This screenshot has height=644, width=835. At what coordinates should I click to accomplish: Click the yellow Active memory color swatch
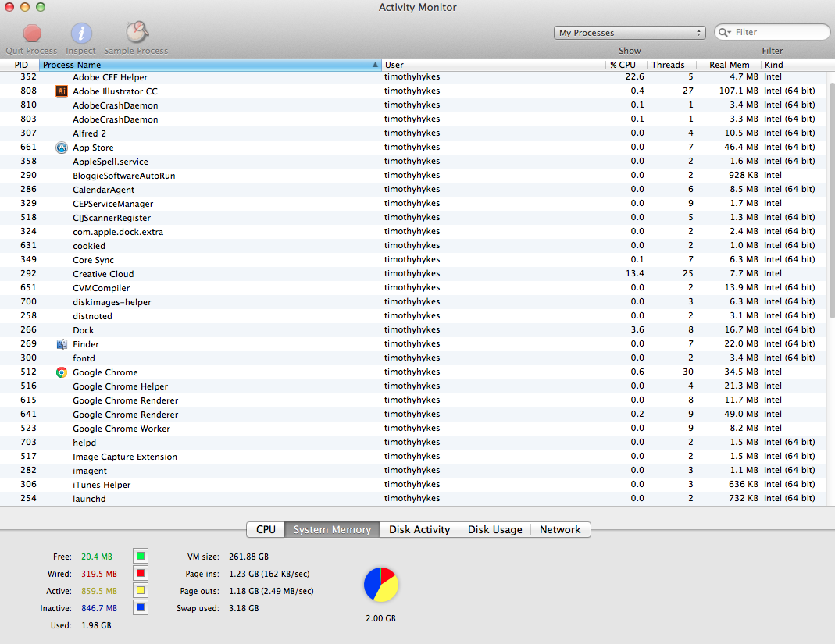click(x=141, y=590)
